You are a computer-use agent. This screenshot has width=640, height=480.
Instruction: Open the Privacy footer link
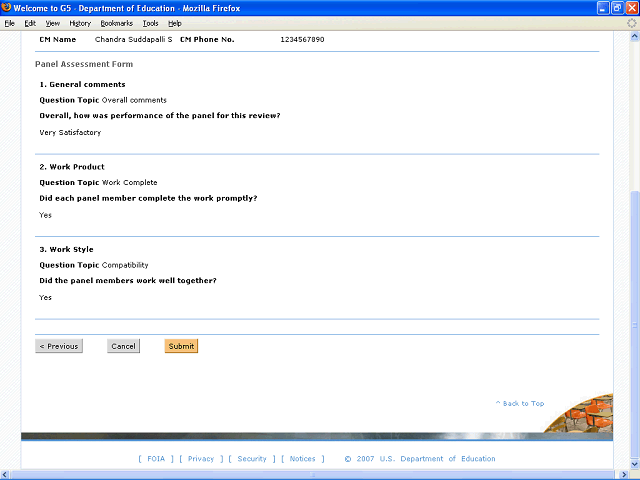(201, 459)
